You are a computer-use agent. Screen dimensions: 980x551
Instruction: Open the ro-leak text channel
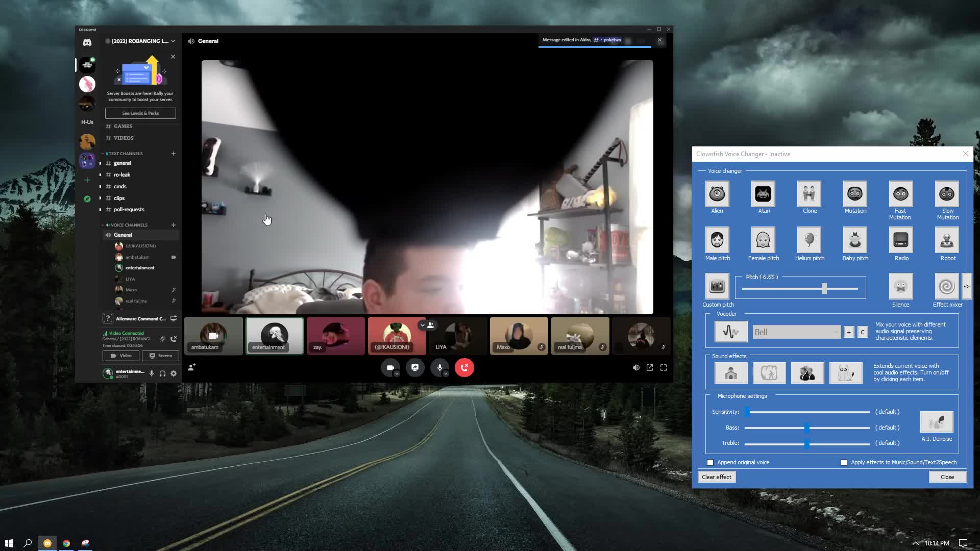(122, 174)
